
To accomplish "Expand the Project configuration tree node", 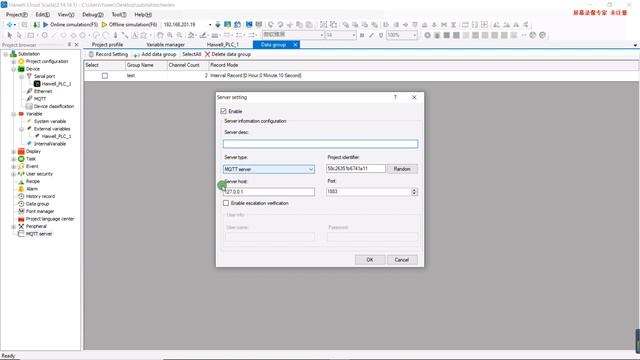I will [x=13, y=62].
